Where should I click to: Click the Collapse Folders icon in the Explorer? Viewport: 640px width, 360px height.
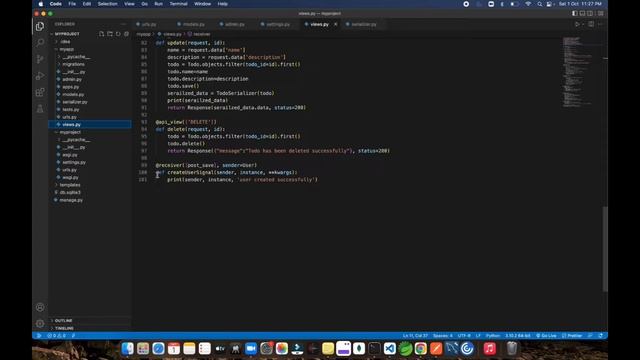tap(127, 34)
